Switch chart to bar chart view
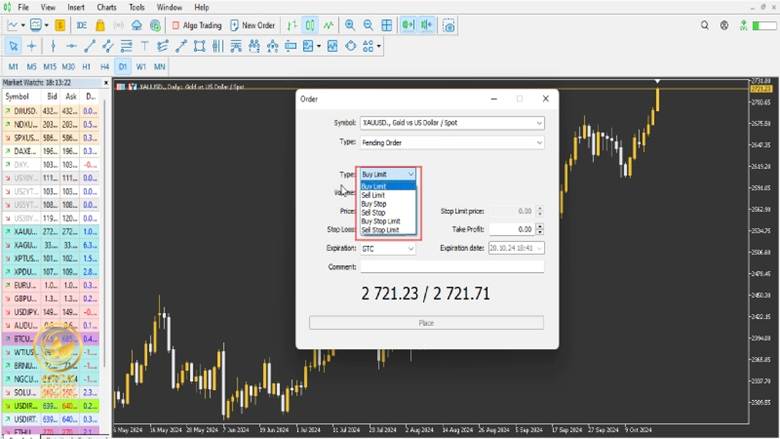Image resolution: width=780 pixels, height=439 pixels. [x=292, y=25]
